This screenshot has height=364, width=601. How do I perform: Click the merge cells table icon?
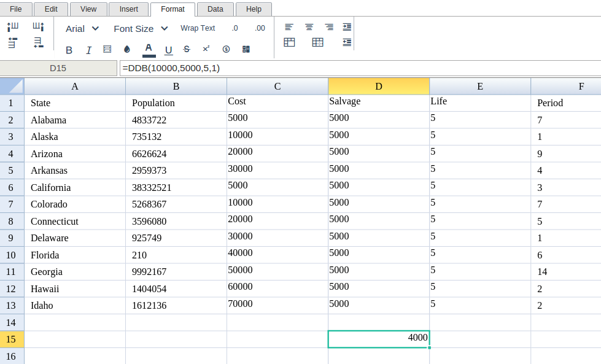289,42
